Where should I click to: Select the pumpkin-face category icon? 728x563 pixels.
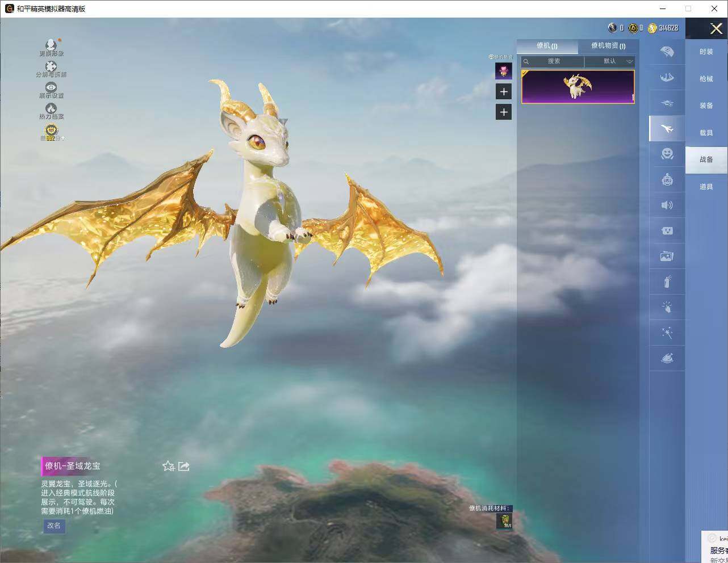coord(667,180)
